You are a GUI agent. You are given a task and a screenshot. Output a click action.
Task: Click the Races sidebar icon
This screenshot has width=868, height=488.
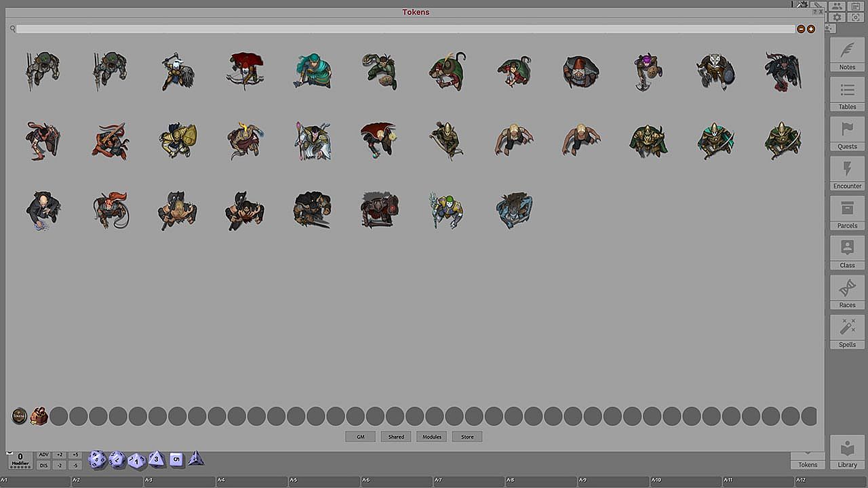(x=847, y=292)
